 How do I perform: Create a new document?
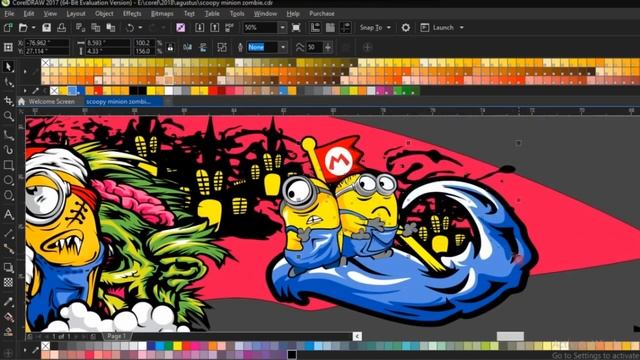[x=8, y=27]
